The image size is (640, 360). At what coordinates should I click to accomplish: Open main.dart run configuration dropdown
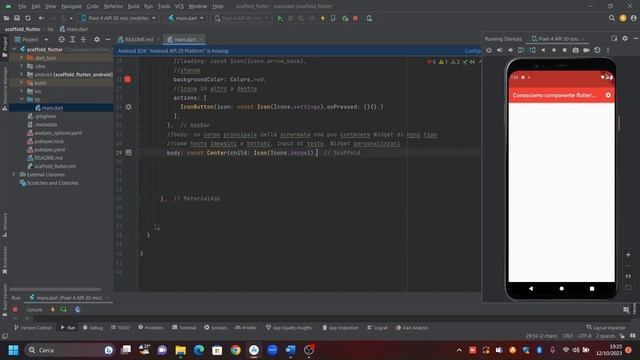tap(186, 18)
